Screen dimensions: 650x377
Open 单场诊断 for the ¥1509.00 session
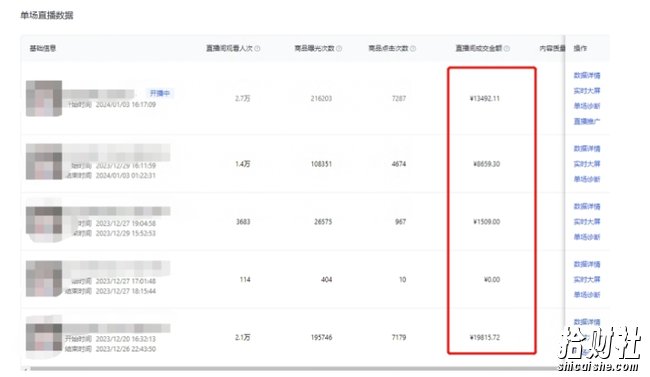[x=587, y=237]
